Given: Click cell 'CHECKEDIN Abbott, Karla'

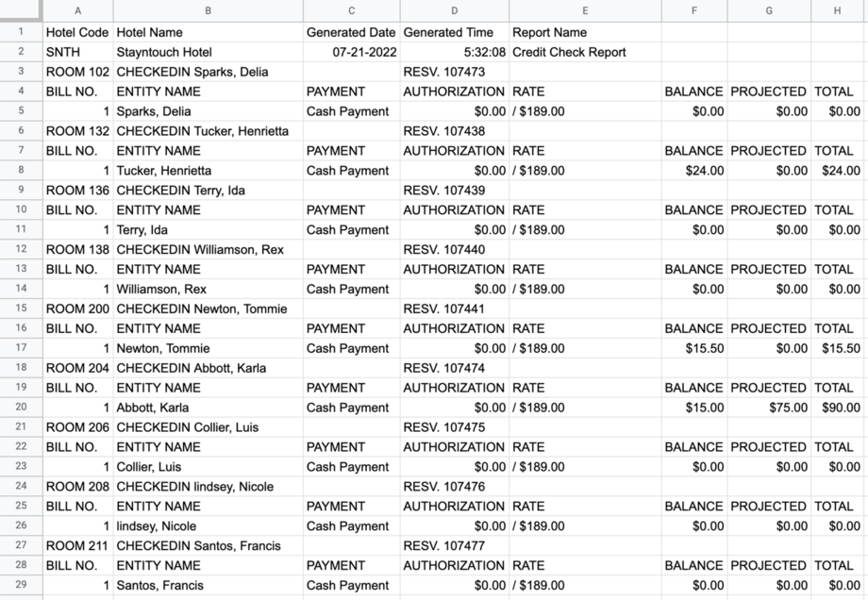Looking at the screenshot, I should 209,368.
